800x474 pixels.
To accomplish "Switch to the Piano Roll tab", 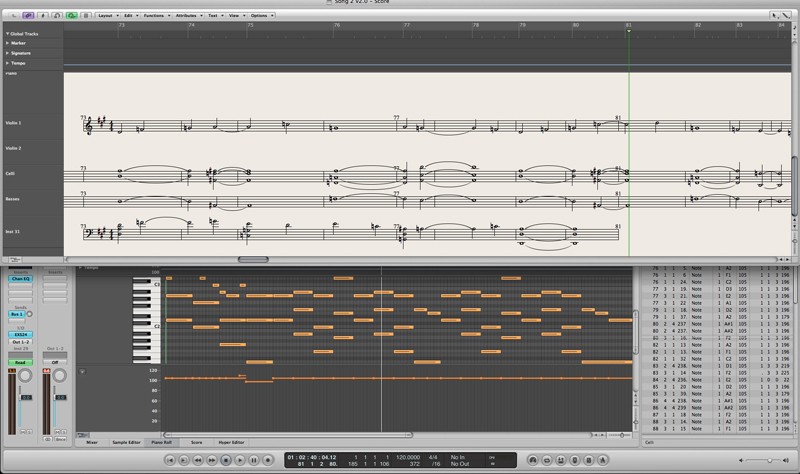I will [x=161, y=442].
